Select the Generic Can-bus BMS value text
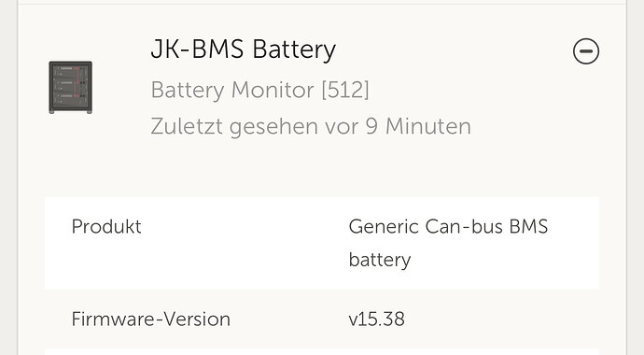644x355 pixels. coord(448,226)
